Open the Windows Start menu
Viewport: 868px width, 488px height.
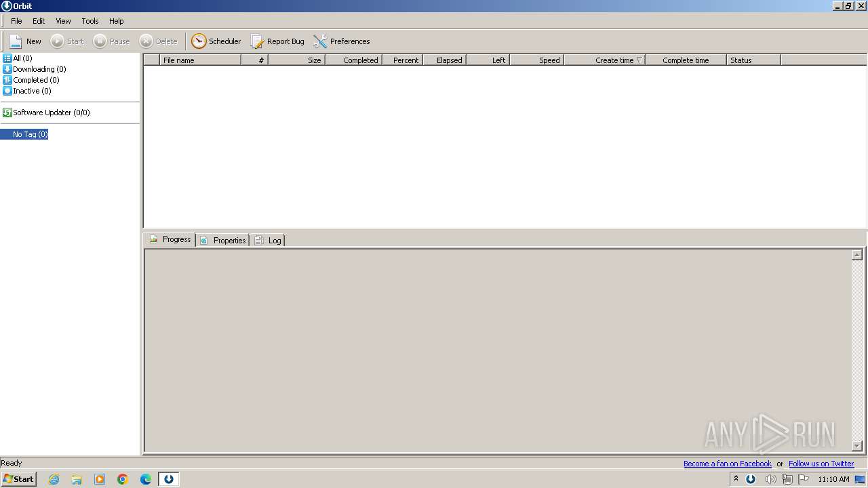pos(18,479)
